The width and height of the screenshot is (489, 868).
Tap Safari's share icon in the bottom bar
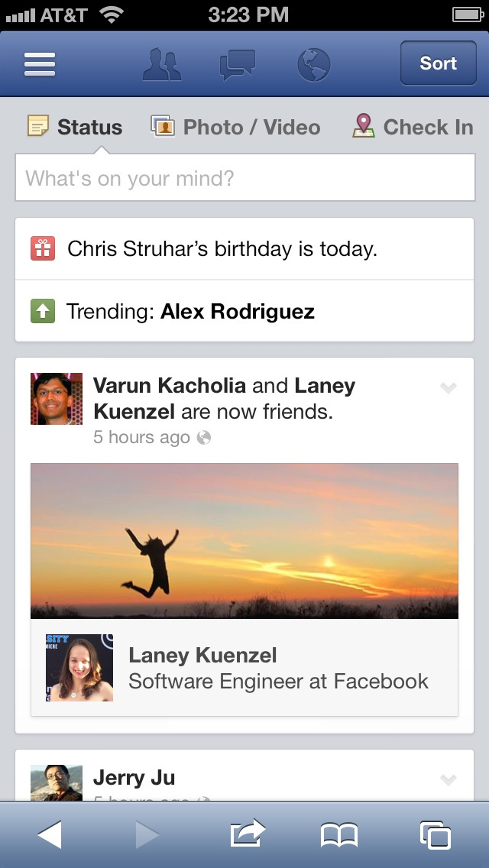(244, 835)
